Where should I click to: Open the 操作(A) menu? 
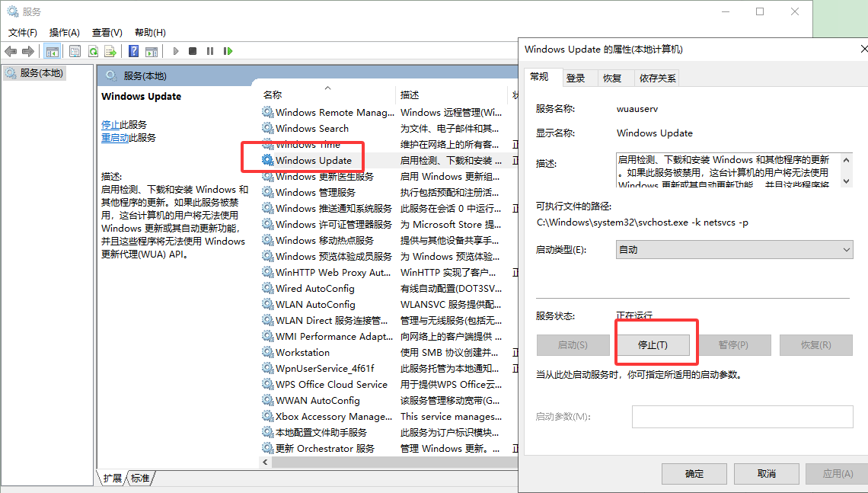click(x=64, y=33)
